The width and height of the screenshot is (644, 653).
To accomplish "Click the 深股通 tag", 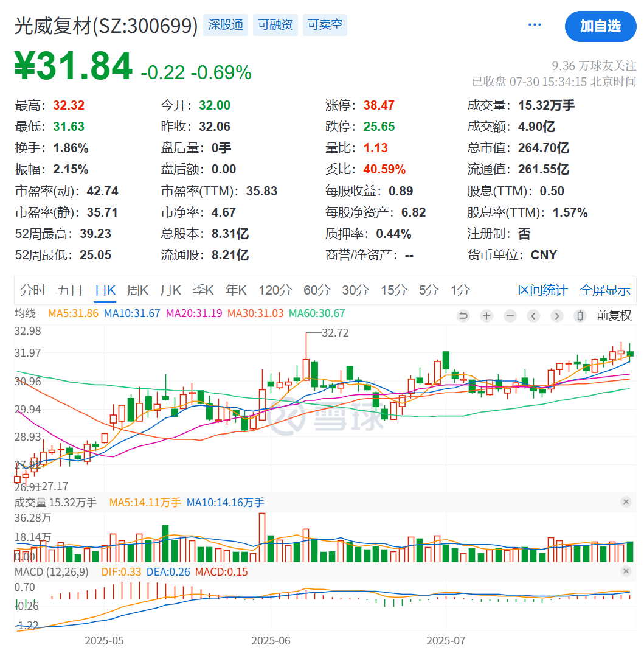I will [x=226, y=25].
